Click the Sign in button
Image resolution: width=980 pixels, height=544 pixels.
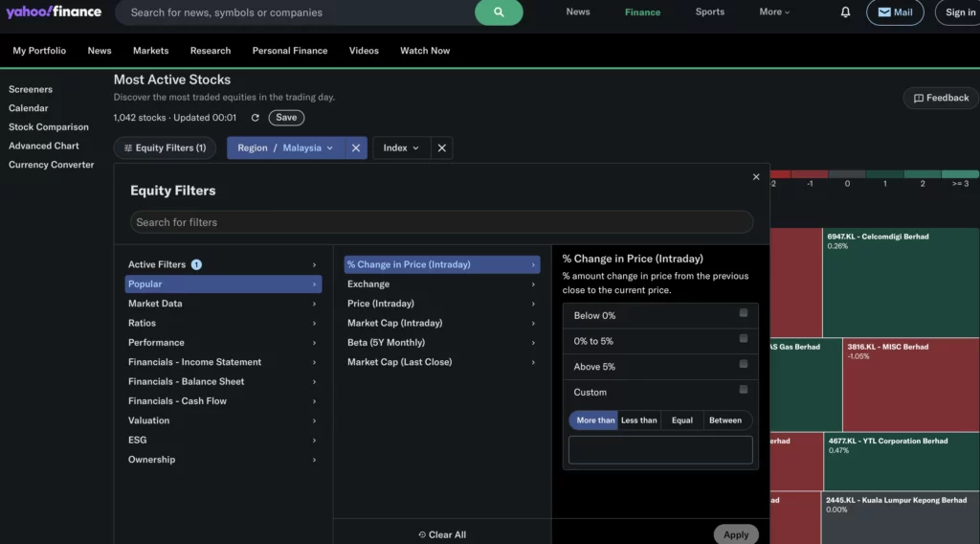point(959,12)
